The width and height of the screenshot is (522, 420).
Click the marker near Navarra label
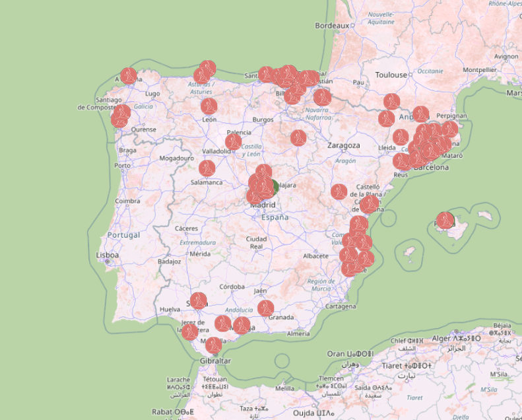tap(322, 97)
